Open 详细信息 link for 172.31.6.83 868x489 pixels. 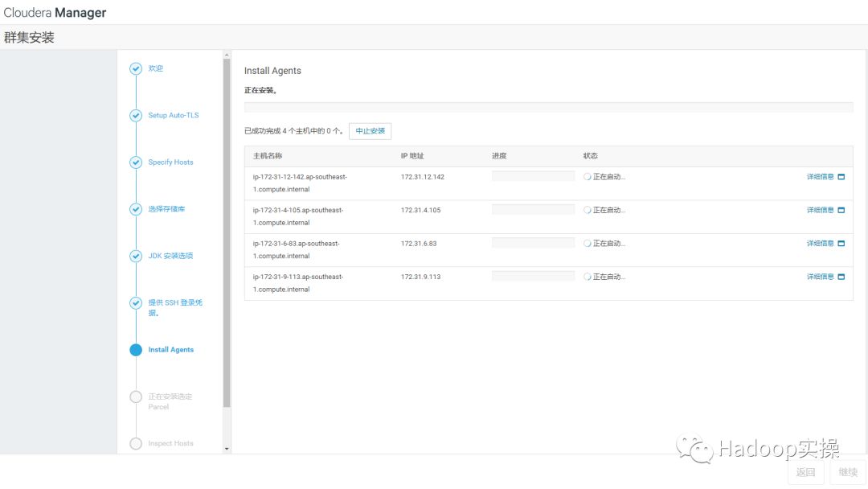(820, 243)
